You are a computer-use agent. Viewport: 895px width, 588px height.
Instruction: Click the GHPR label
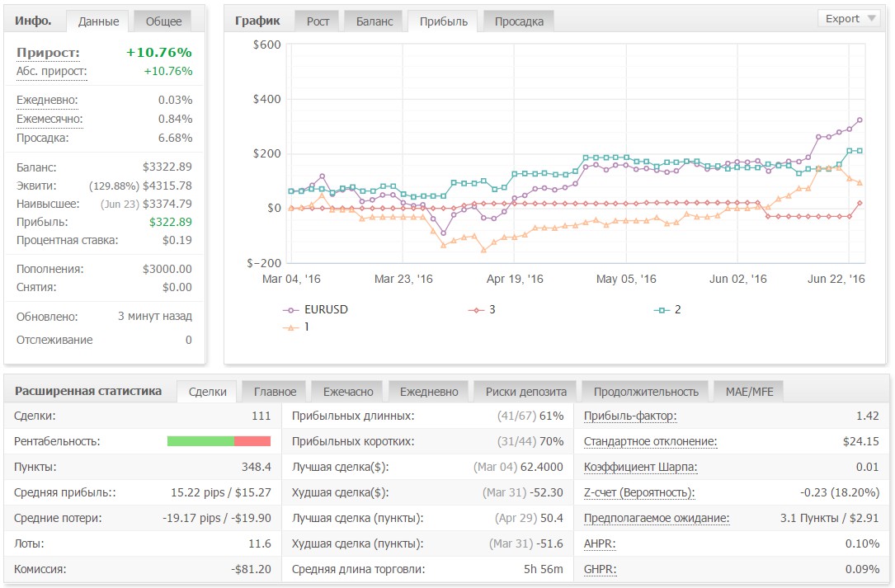600,569
